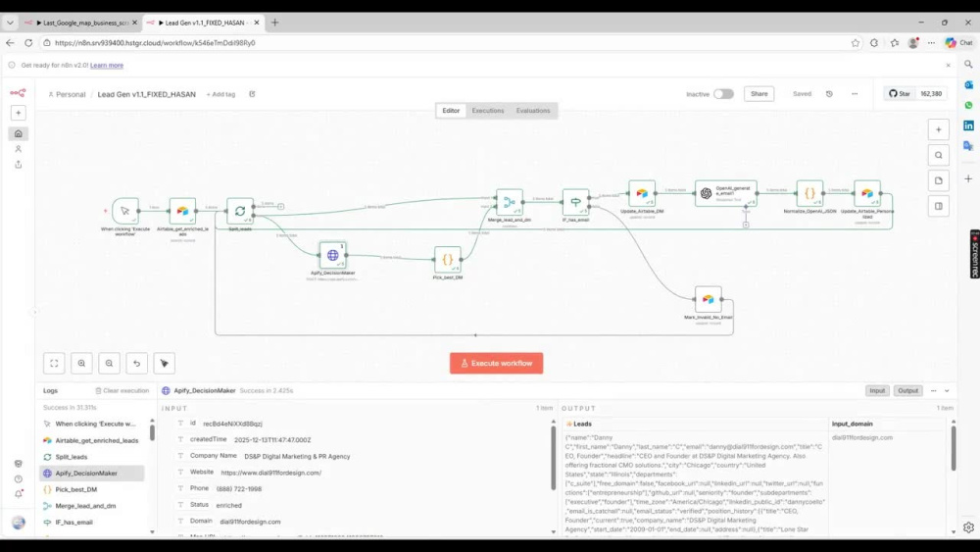
Task: Open a new browser tab
Action: pos(275,23)
